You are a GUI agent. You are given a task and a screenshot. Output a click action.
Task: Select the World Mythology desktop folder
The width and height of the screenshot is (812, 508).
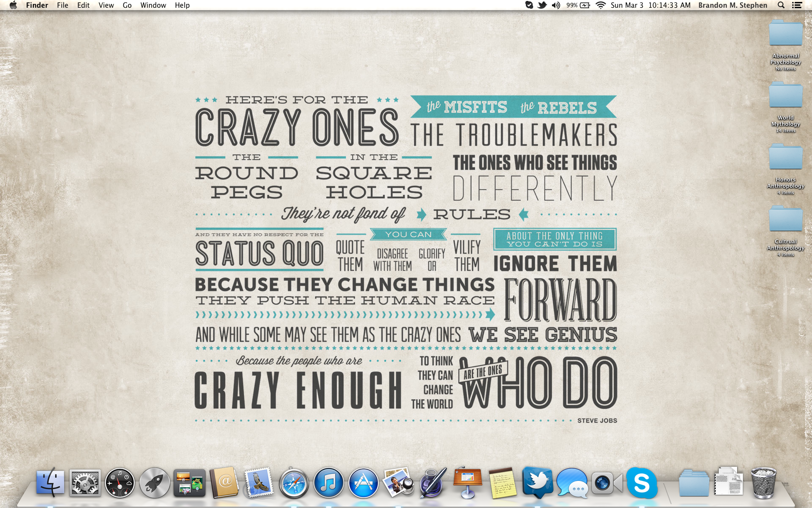coord(786,106)
